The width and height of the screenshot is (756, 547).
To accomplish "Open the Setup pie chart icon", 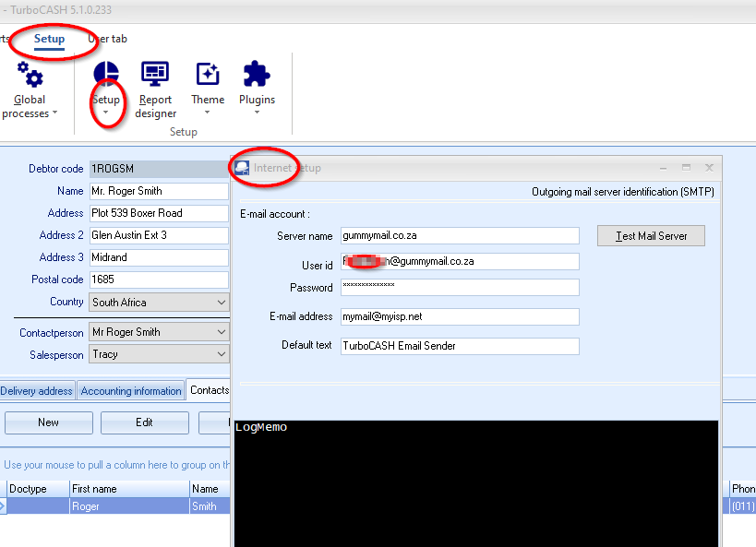I will (106, 74).
